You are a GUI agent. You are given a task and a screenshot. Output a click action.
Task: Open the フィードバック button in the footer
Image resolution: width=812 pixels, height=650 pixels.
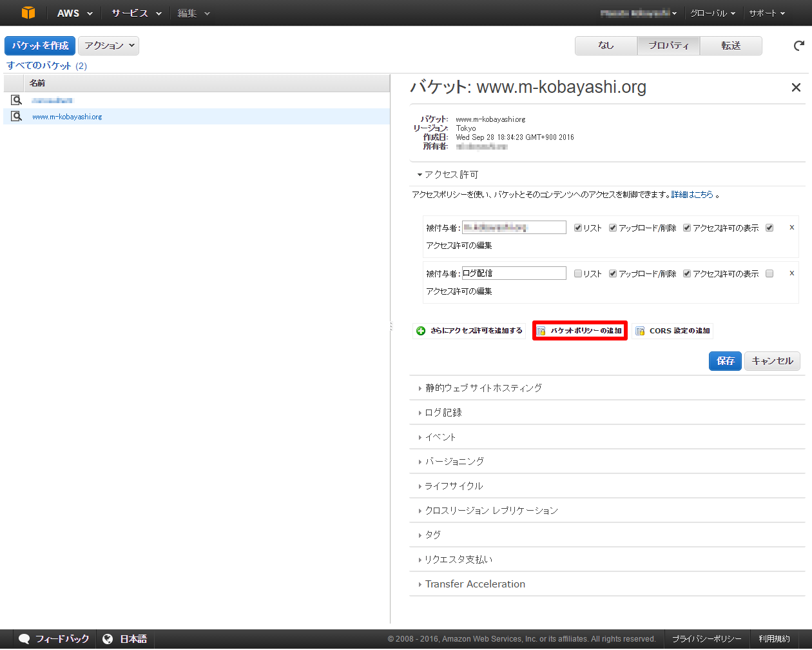click(x=55, y=639)
